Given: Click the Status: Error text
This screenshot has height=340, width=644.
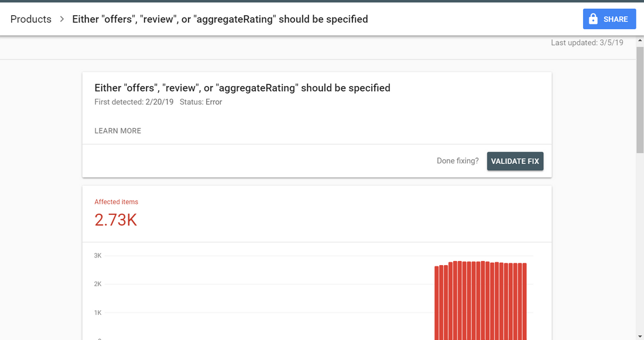Looking at the screenshot, I should [x=201, y=102].
